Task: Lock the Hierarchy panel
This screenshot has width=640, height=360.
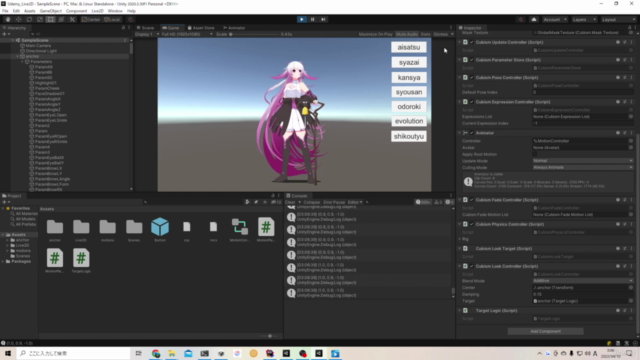Action: tap(123, 28)
